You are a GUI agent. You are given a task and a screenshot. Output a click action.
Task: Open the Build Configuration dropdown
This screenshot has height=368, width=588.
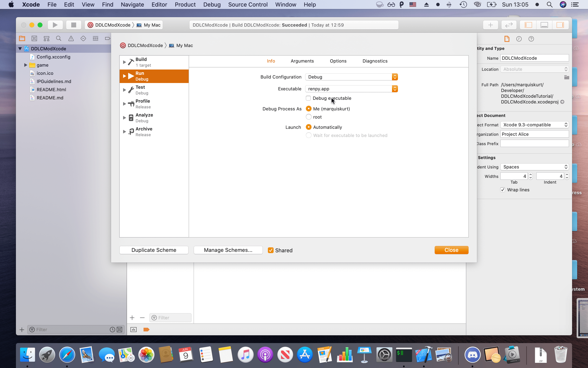352,77
